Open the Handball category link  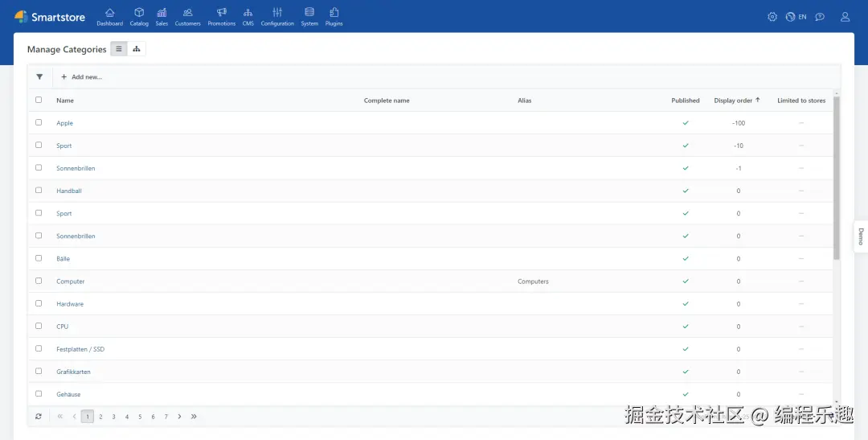pyautogui.click(x=69, y=191)
